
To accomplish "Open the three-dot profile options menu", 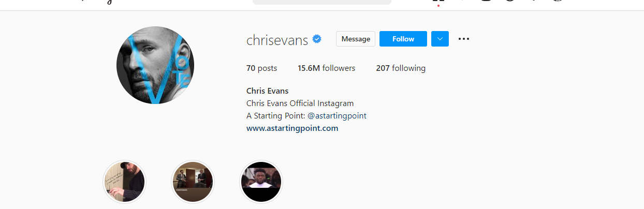I will point(464,39).
